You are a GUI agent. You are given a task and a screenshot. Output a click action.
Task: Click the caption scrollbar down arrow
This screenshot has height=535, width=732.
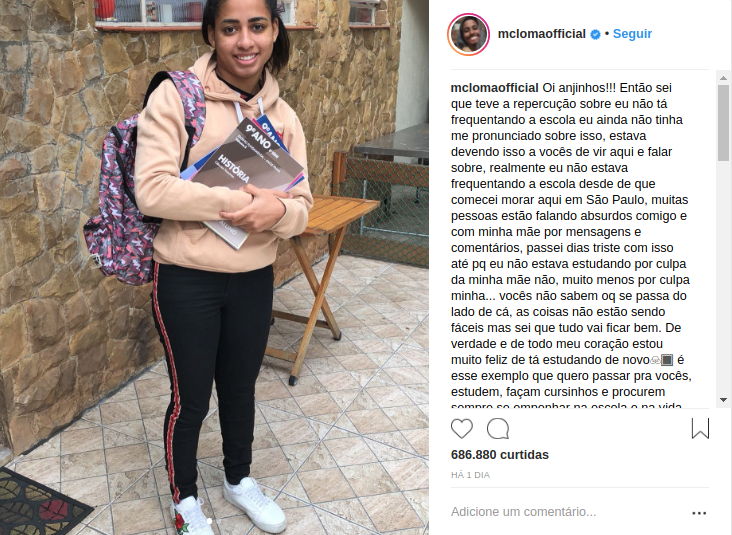(x=724, y=400)
